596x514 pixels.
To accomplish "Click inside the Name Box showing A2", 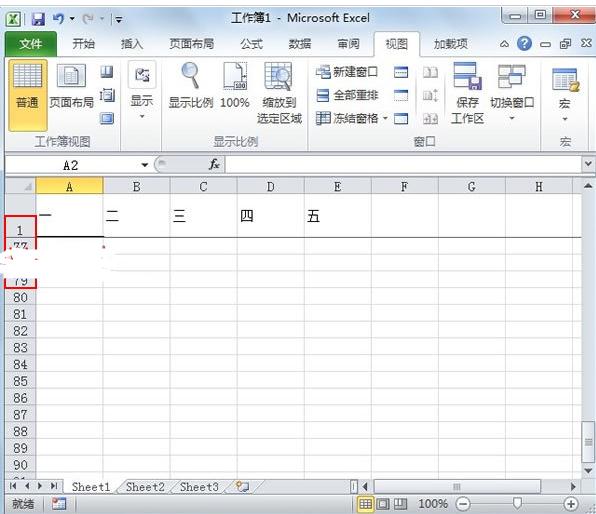I will [x=71, y=165].
